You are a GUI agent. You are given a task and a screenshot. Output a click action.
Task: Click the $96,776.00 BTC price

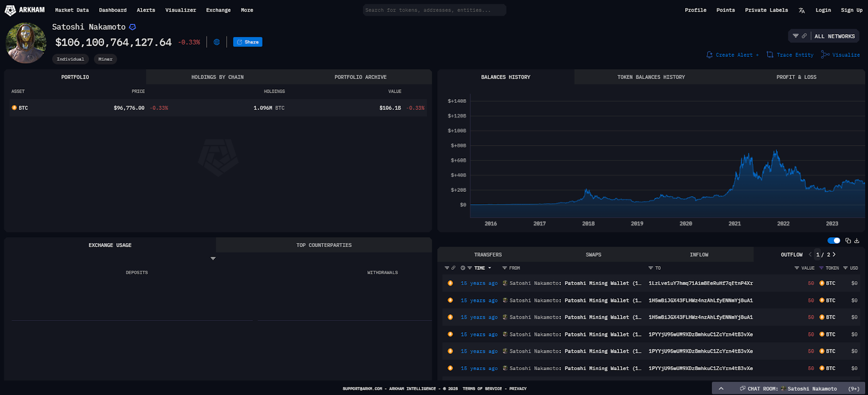point(129,108)
